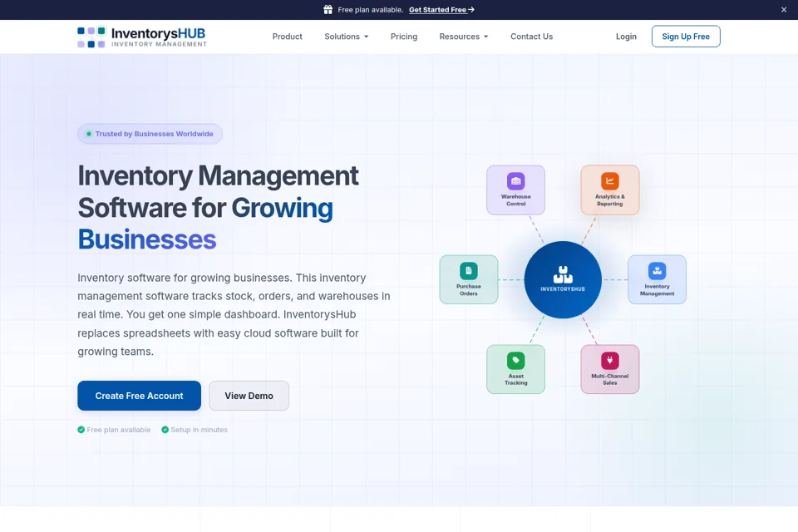The width and height of the screenshot is (798, 532).
Task: Click the Asset Tracking tag icon
Action: pos(515,361)
